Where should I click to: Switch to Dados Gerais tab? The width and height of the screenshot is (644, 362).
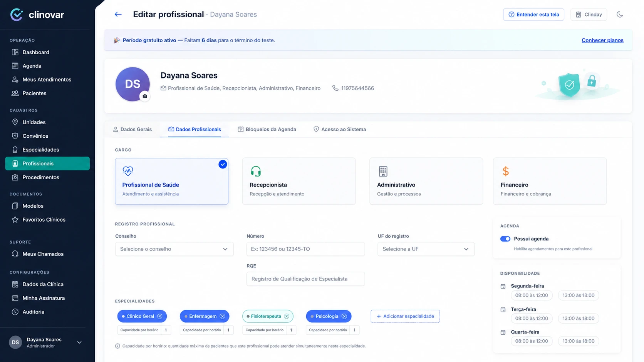(132, 129)
